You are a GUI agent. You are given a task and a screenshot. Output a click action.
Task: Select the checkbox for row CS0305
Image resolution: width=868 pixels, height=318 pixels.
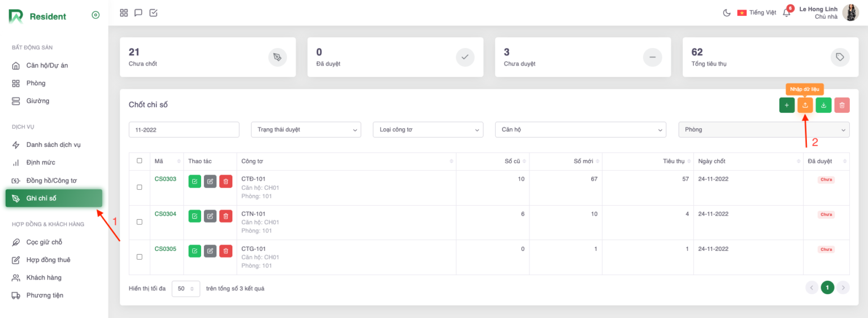click(140, 257)
